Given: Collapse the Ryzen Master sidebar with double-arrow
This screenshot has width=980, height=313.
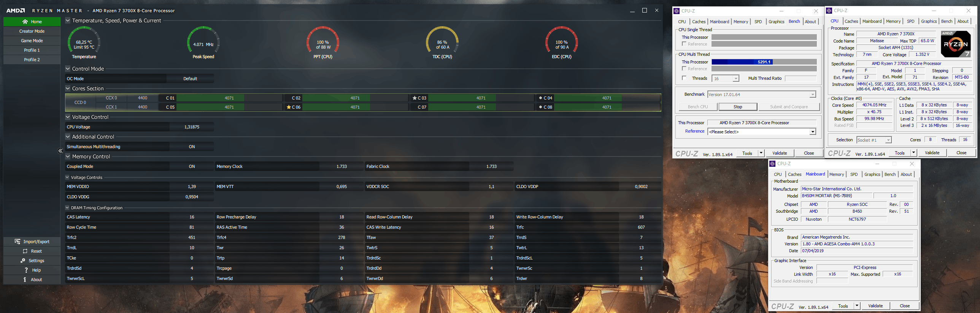Looking at the screenshot, I should pos(60,151).
